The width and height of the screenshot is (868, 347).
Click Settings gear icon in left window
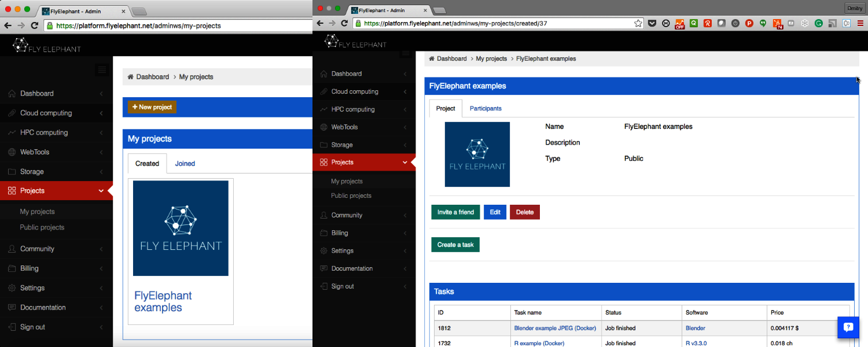pos(12,288)
